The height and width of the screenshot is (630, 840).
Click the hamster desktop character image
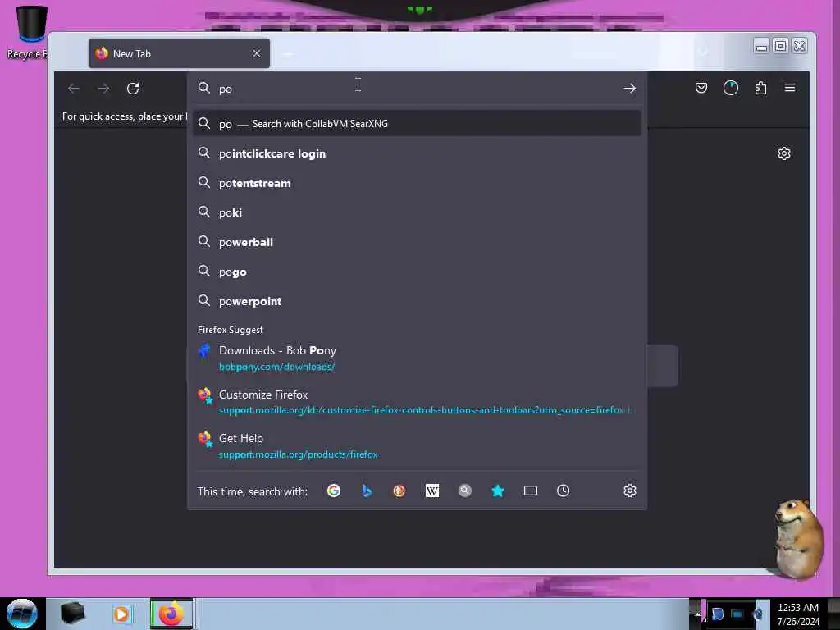coord(798,539)
